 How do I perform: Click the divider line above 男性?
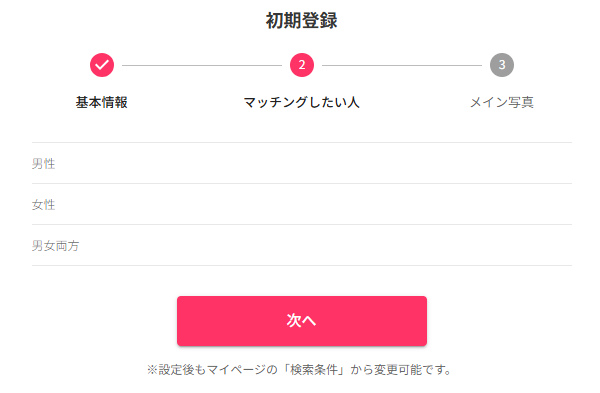[x=302, y=142]
